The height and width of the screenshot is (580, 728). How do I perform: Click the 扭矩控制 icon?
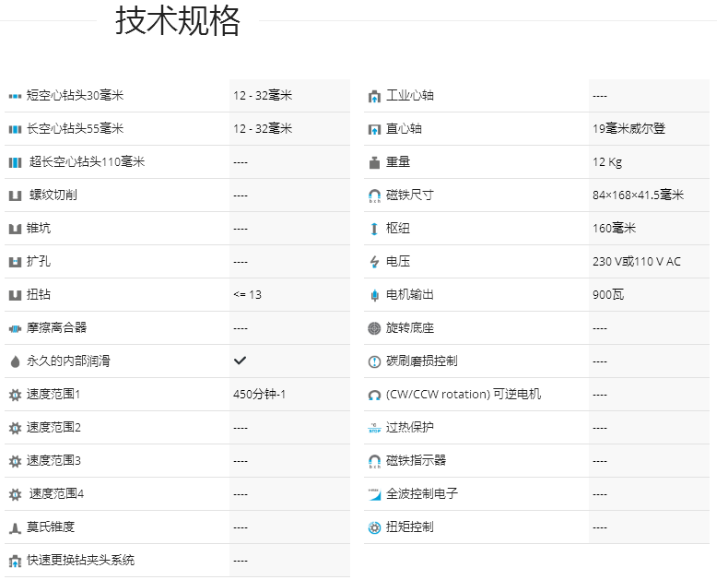[x=374, y=527]
